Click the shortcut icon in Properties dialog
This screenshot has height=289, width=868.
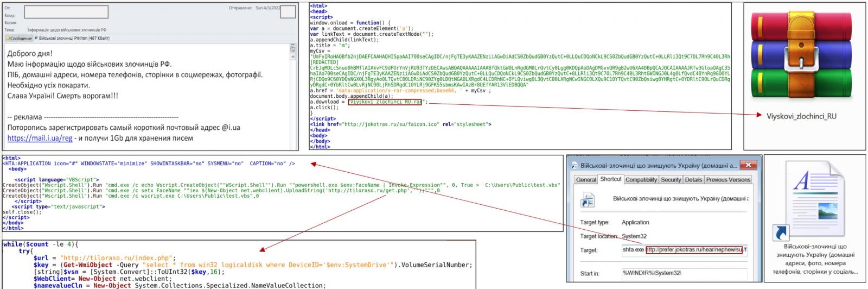(x=587, y=199)
